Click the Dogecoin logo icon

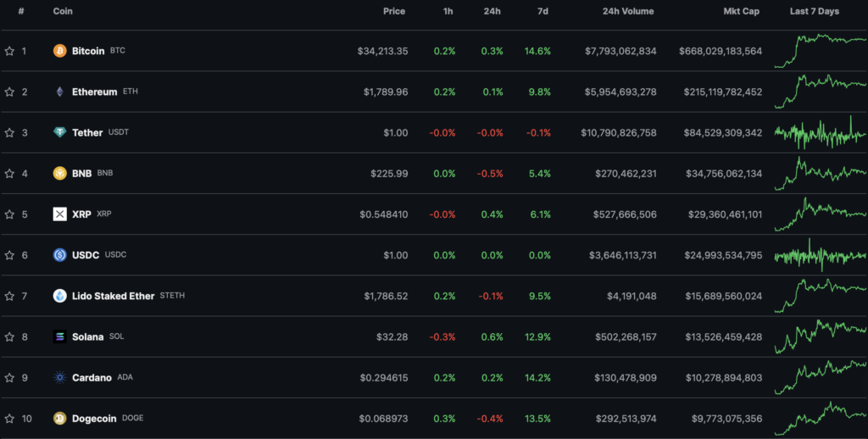(59, 418)
